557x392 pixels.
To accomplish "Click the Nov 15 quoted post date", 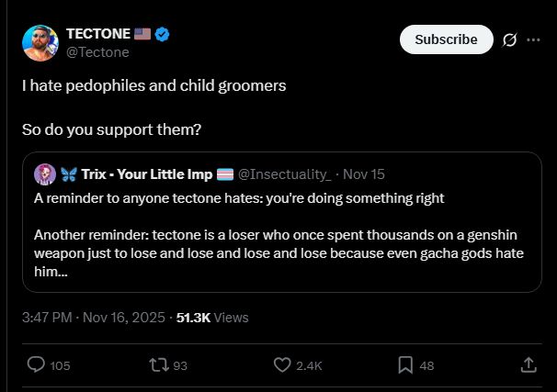I will [363, 174].
